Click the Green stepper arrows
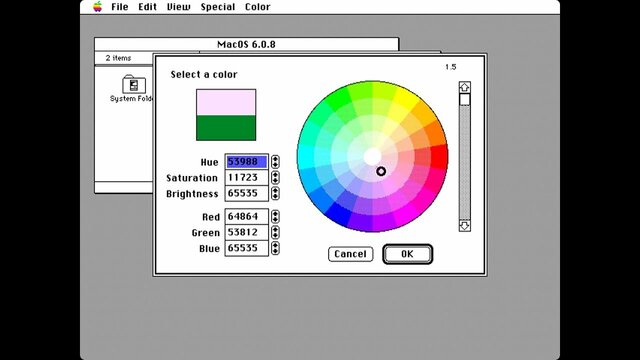Screen dimensions: 640x360 click(x=275, y=232)
